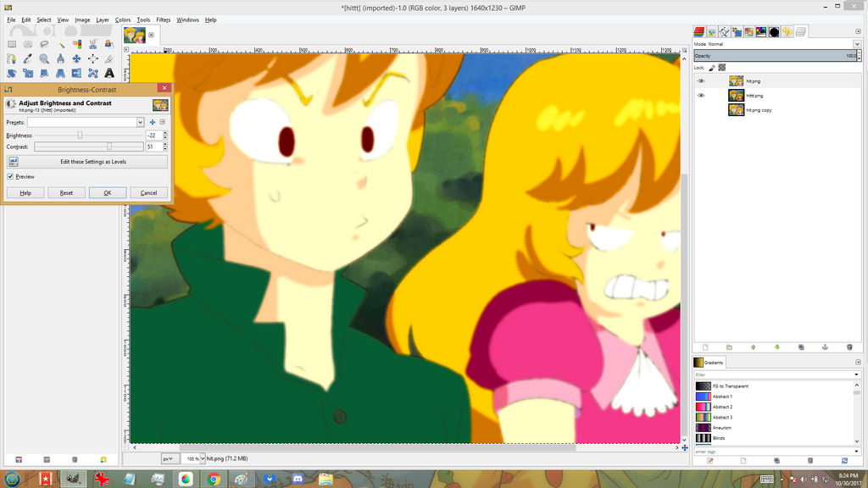Screen dimensions: 868x488
Task: Edit the selected gradient
Action: (709, 460)
